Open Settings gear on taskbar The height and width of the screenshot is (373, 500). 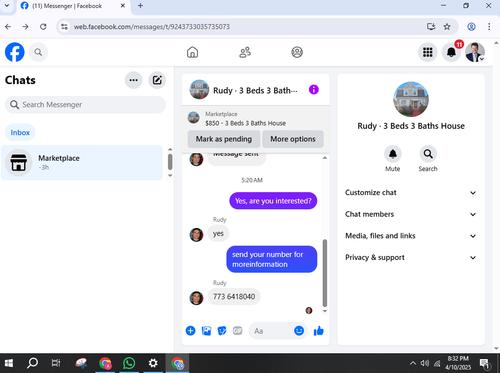click(153, 363)
